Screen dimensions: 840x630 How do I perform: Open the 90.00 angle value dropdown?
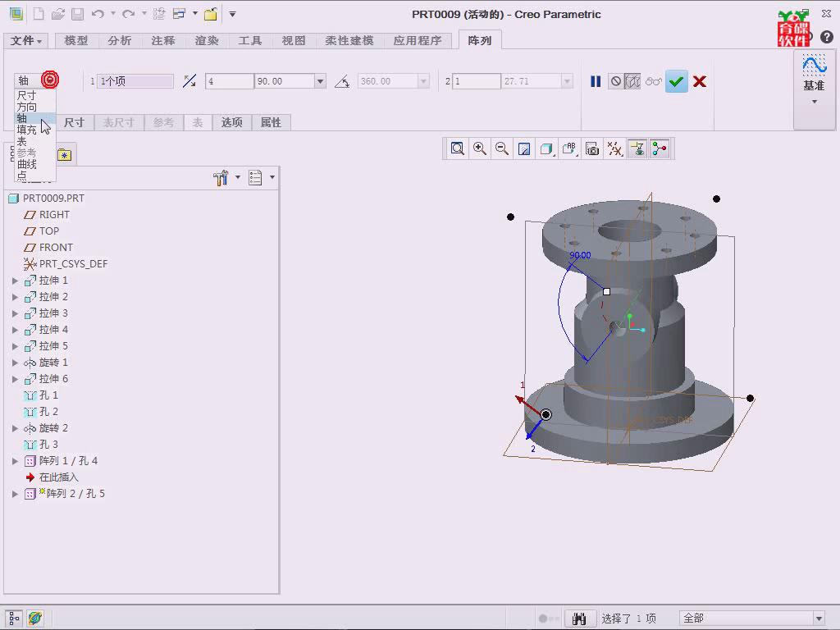coord(320,81)
